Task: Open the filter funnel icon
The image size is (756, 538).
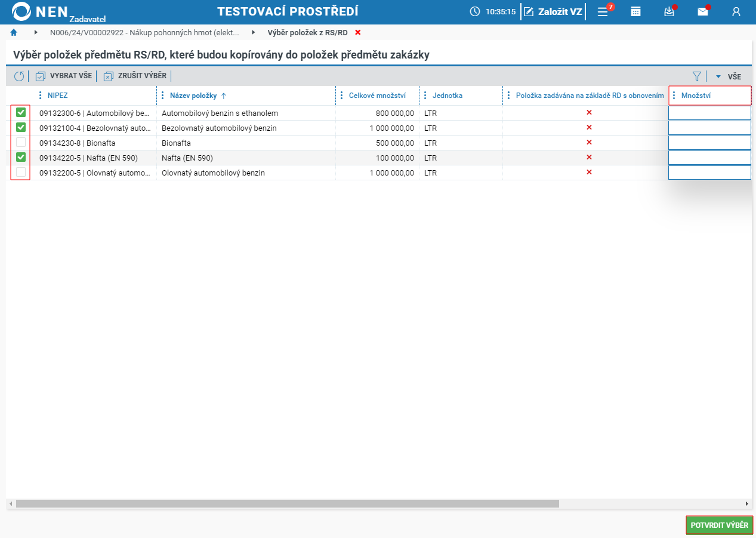Action: pos(696,76)
